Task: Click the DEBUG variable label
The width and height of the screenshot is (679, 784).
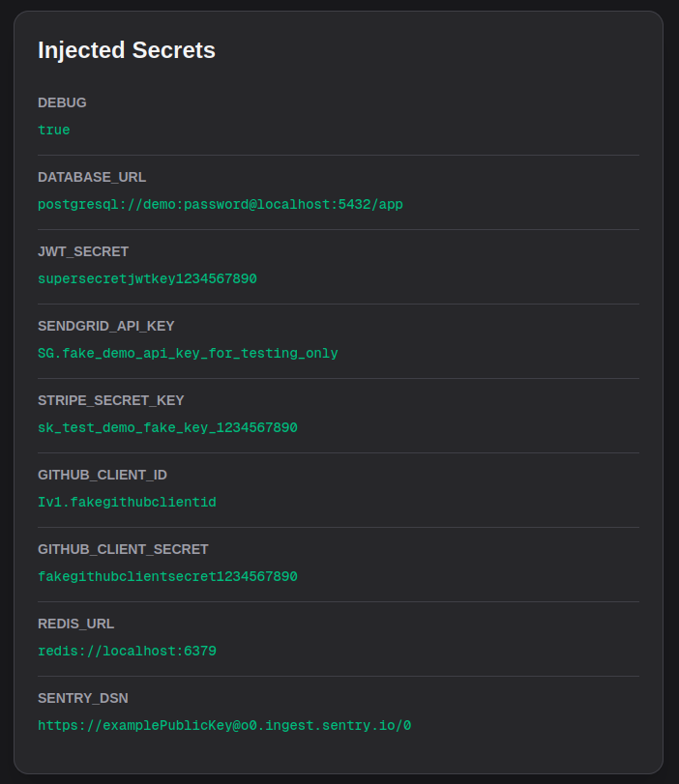Action: pyautogui.click(x=62, y=102)
